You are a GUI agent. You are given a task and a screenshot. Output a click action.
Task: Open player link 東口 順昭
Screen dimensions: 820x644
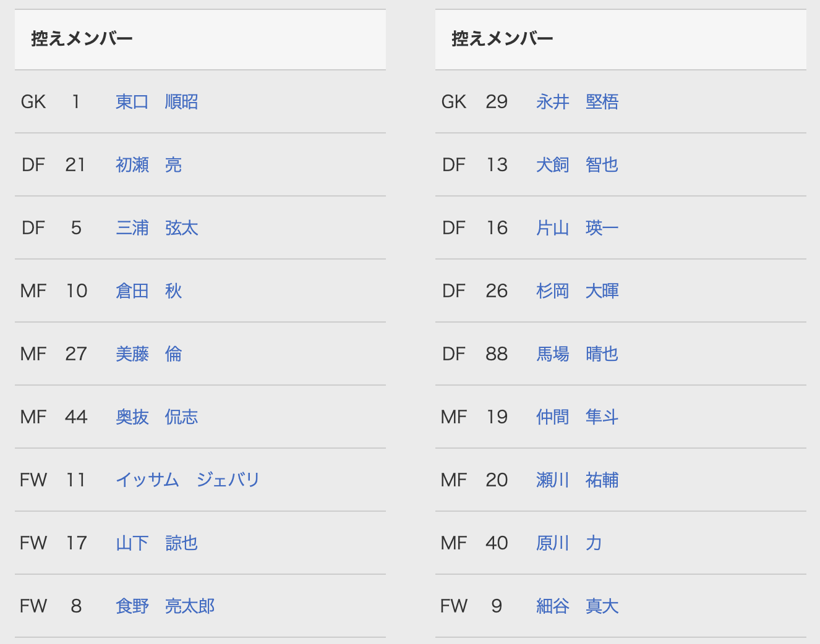click(x=156, y=102)
